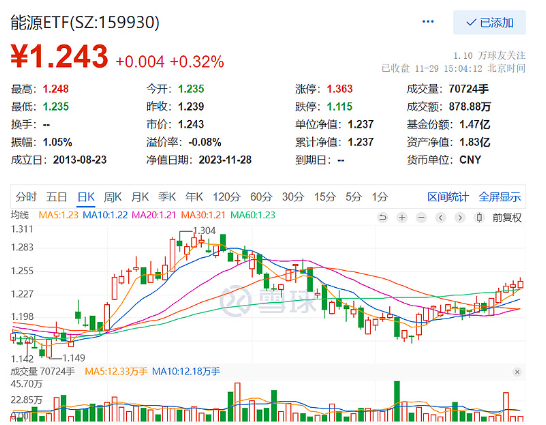The image size is (546, 425).
Task: Click the MA30:1.21 moving average label
Action: [203, 215]
